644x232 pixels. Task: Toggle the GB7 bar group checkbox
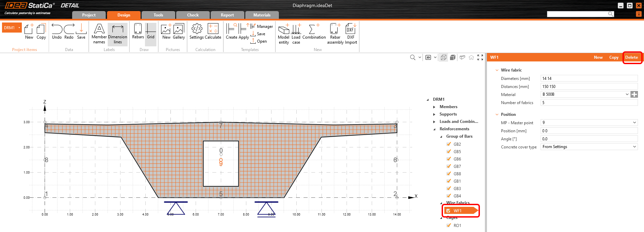[x=449, y=166]
